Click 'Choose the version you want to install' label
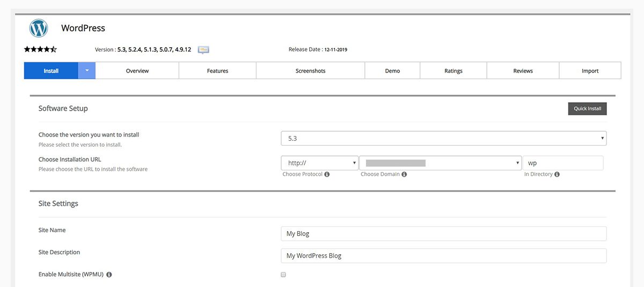Viewport: 644px width, 287px height. click(89, 135)
